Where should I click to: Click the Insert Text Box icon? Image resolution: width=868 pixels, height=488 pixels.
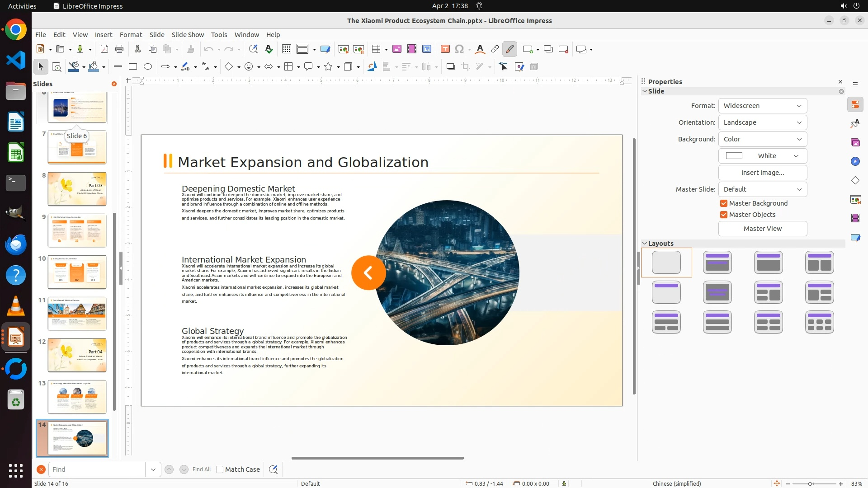[445, 49]
